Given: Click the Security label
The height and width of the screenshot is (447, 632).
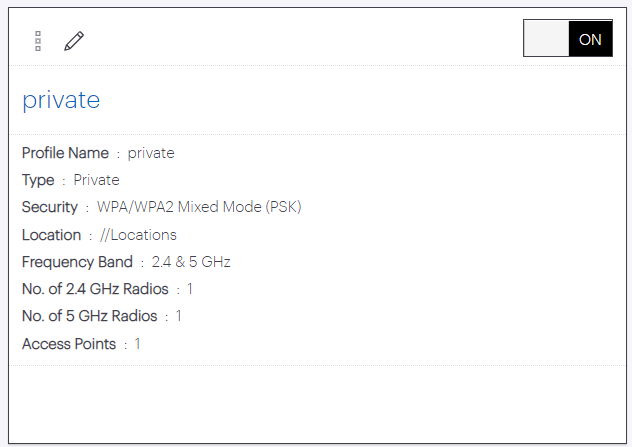Looking at the screenshot, I should pyautogui.click(x=50, y=207).
